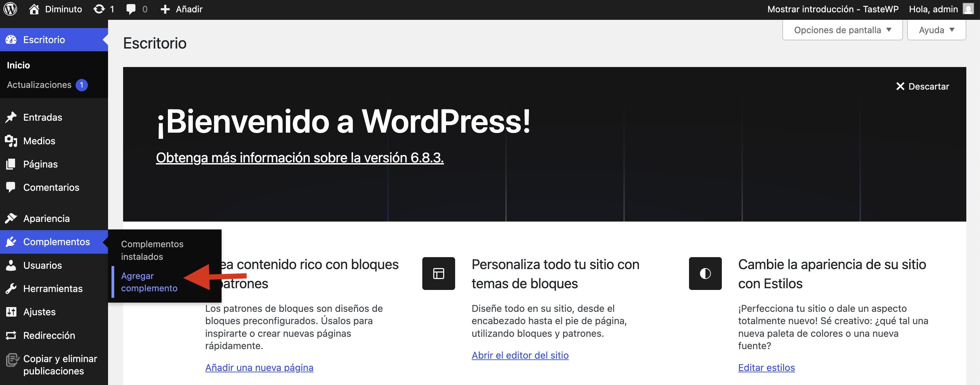
Task: Expand the Ayuda dropdown
Action: (936, 30)
